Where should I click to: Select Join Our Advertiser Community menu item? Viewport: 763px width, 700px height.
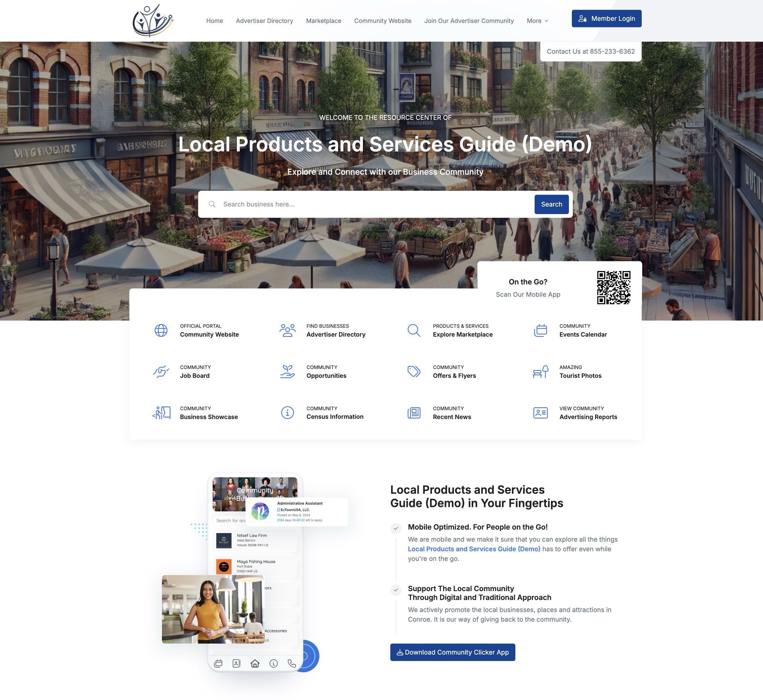(x=469, y=20)
